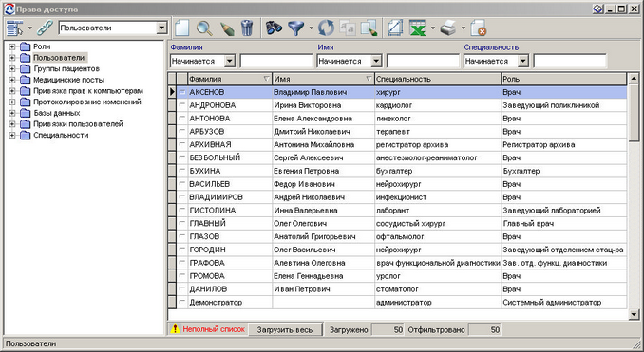Tick the checkbox in АНТОНОВА row
The image size is (644, 352).
[x=182, y=119]
